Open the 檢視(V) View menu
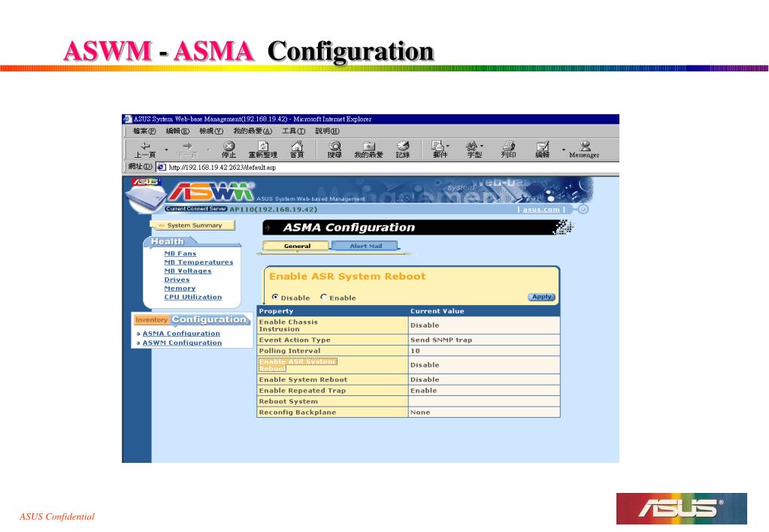 (211, 131)
